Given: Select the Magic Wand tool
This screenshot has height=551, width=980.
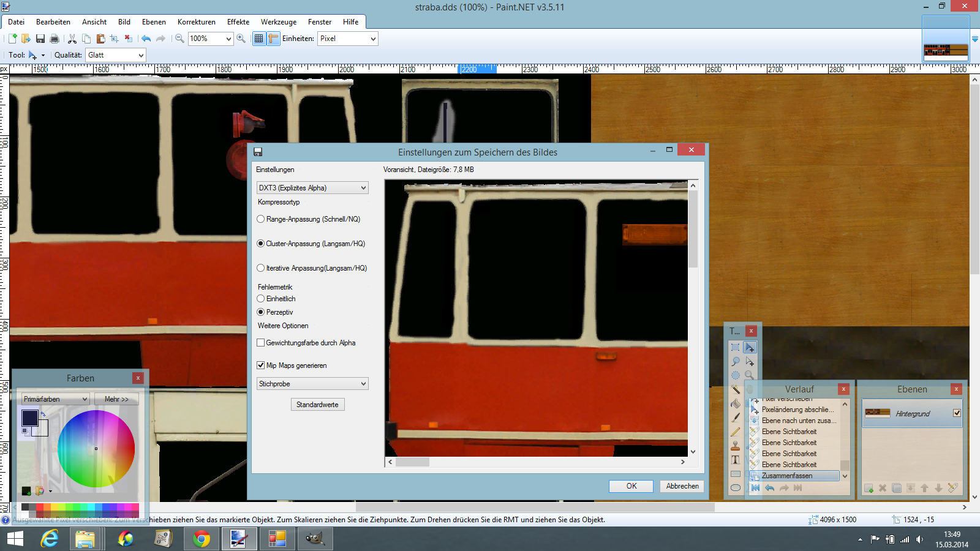Looking at the screenshot, I should point(736,389).
